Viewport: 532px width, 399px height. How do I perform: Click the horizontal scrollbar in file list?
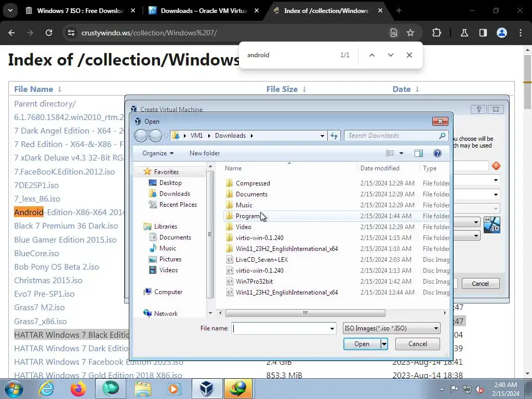[305, 313]
